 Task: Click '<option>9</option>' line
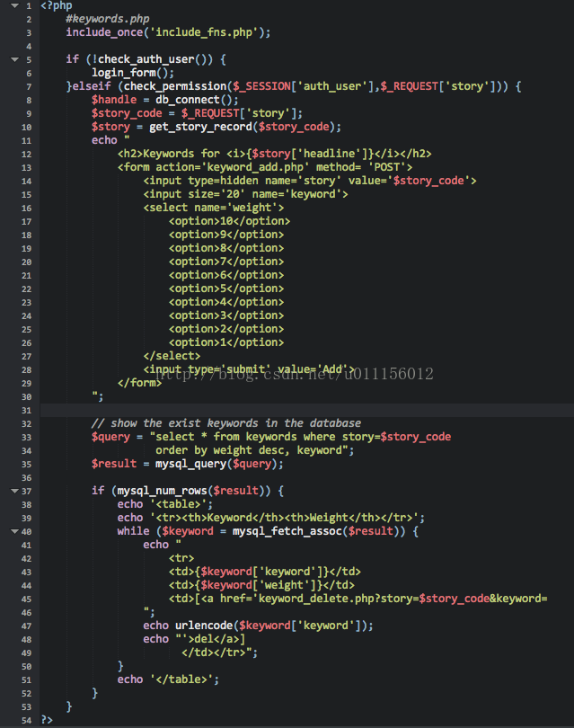coord(226,235)
